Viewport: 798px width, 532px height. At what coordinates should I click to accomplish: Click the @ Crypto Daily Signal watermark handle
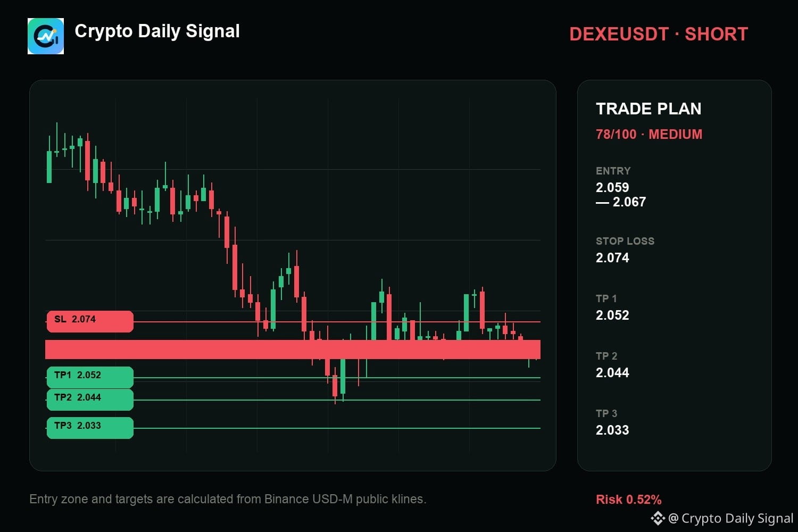click(730, 518)
